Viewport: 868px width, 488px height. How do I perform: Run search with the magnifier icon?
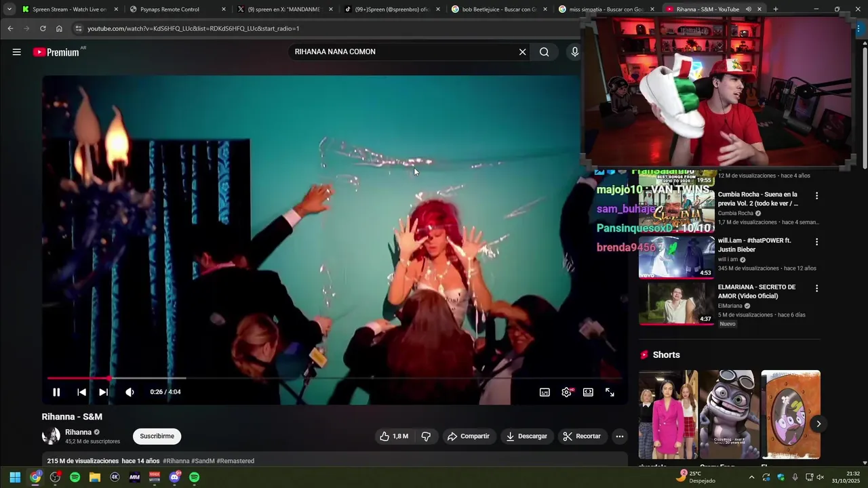tap(544, 52)
